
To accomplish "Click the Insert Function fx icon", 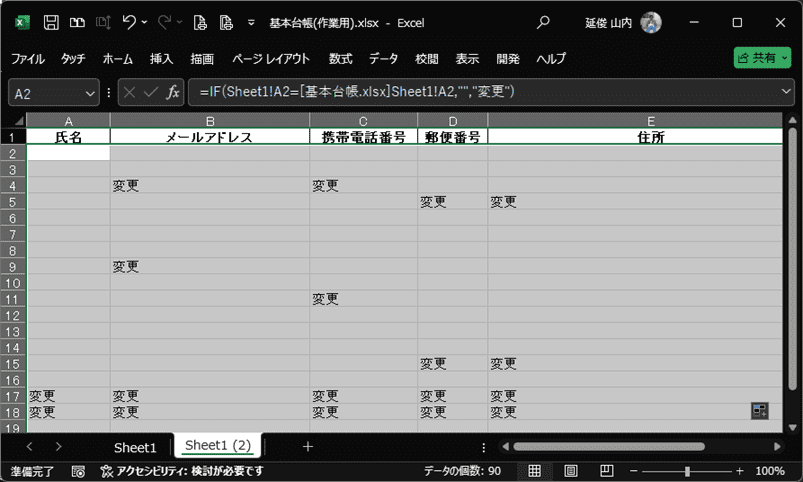I will point(173,92).
